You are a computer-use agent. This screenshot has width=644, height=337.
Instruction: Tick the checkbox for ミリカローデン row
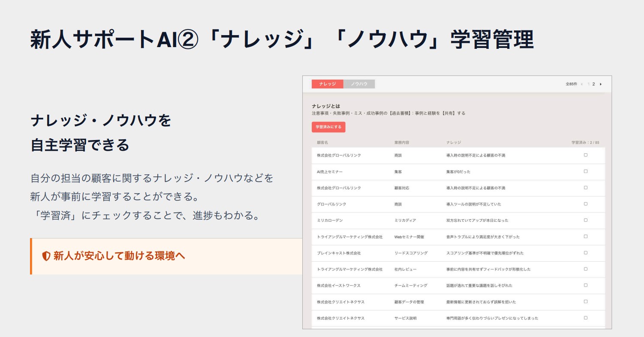[586, 220]
